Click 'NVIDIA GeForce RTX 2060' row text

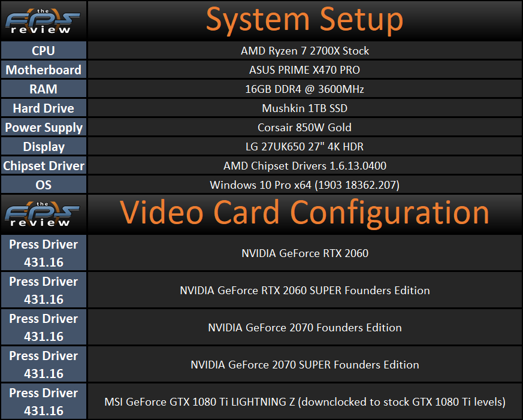pyautogui.click(x=305, y=253)
